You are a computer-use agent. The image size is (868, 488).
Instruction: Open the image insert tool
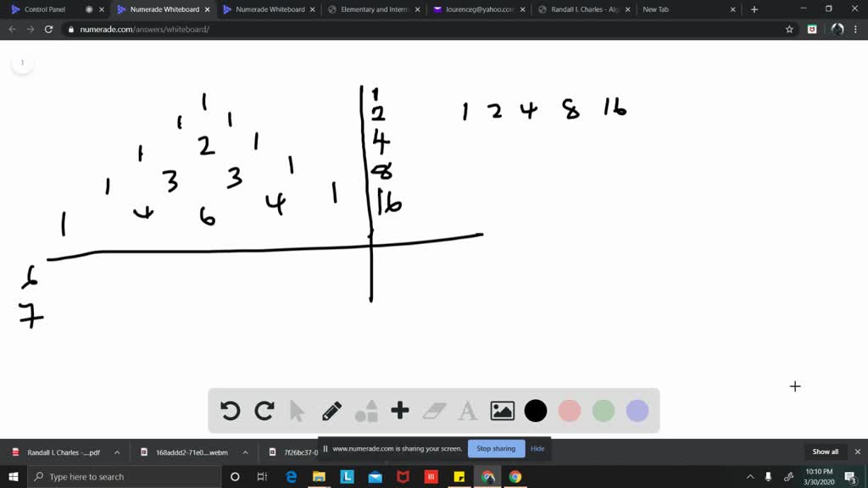[502, 411]
